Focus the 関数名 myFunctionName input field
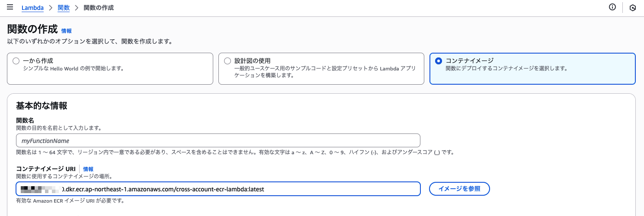Screen dimensions: 644x216 click(218, 140)
